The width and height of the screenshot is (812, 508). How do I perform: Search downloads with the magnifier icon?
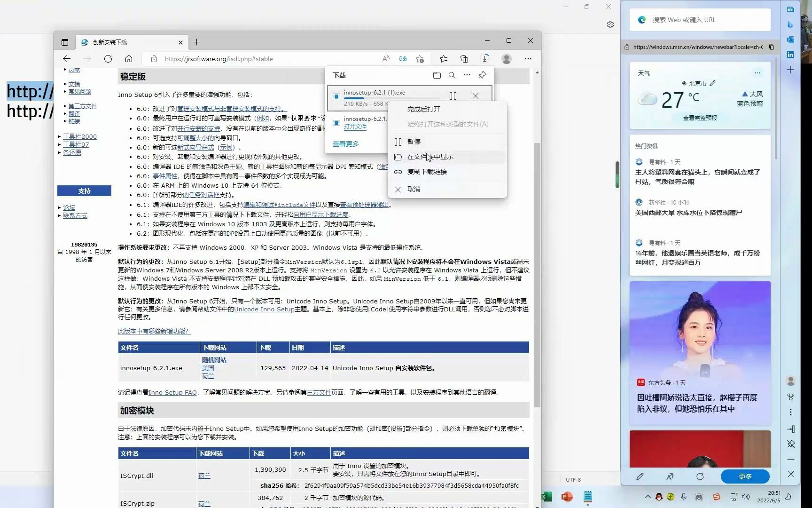pyautogui.click(x=452, y=75)
